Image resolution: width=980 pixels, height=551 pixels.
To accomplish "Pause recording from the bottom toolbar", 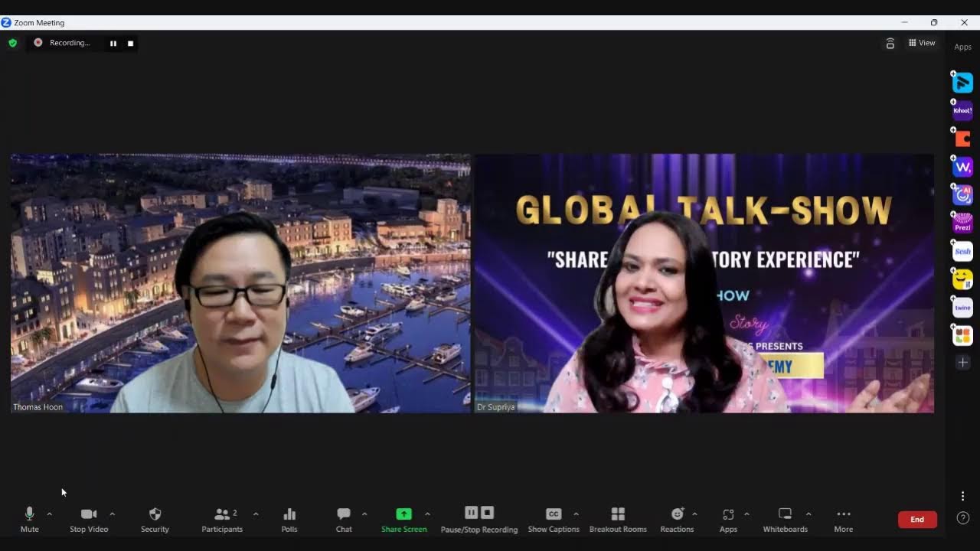I will pyautogui.click(x=472, y=513).
